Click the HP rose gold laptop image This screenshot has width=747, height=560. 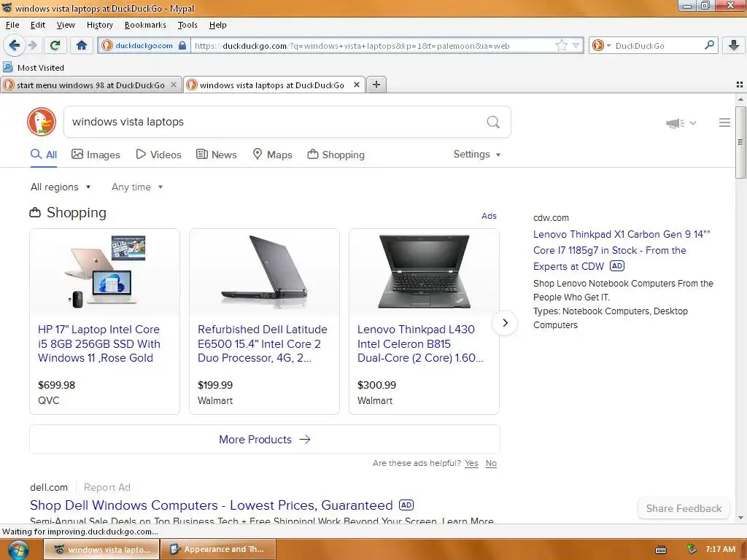coord(105,272)
